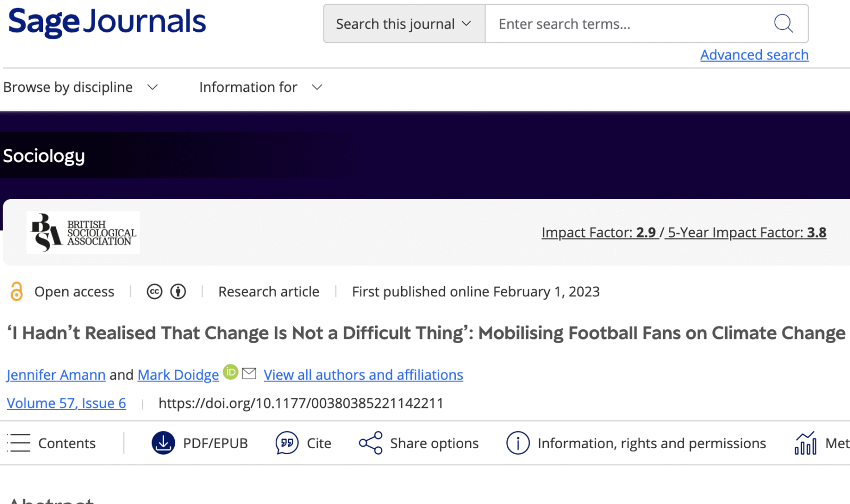
Task: Open Jennifer Amann's author link
Action: [x=56, y=375]
